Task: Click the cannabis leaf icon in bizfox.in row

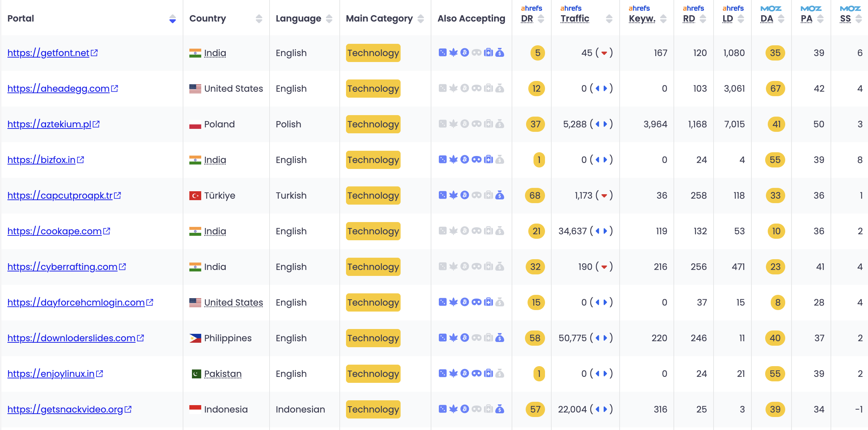Action: [453, 160]
